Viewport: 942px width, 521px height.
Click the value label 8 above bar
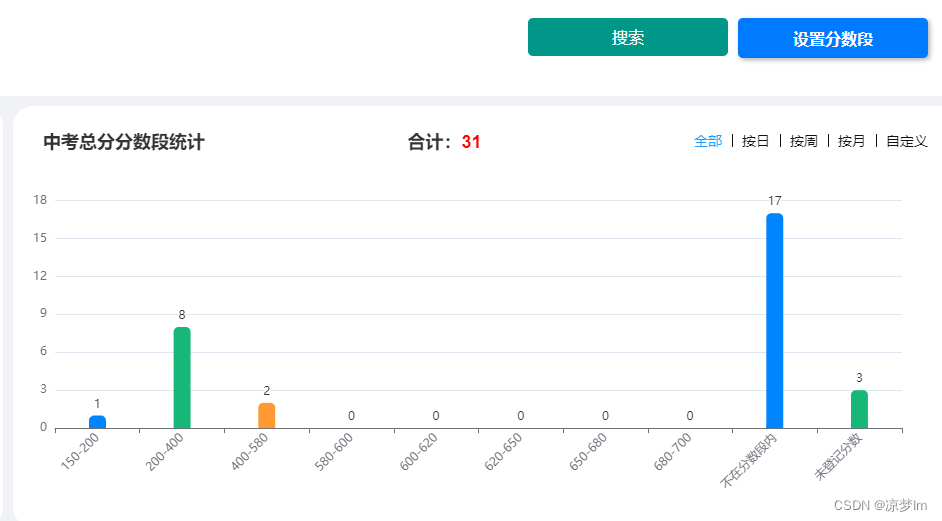pyautogui.click(x=182, y=315)
